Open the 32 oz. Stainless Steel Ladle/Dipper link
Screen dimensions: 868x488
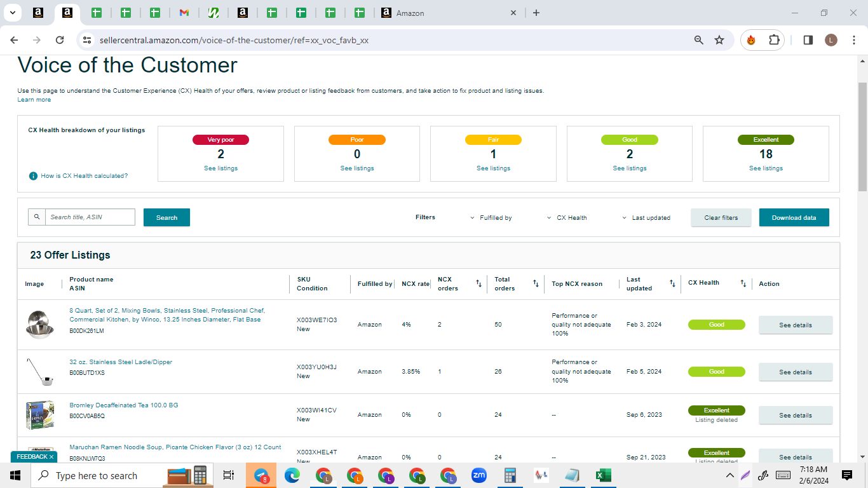click(x=121, y=362)
